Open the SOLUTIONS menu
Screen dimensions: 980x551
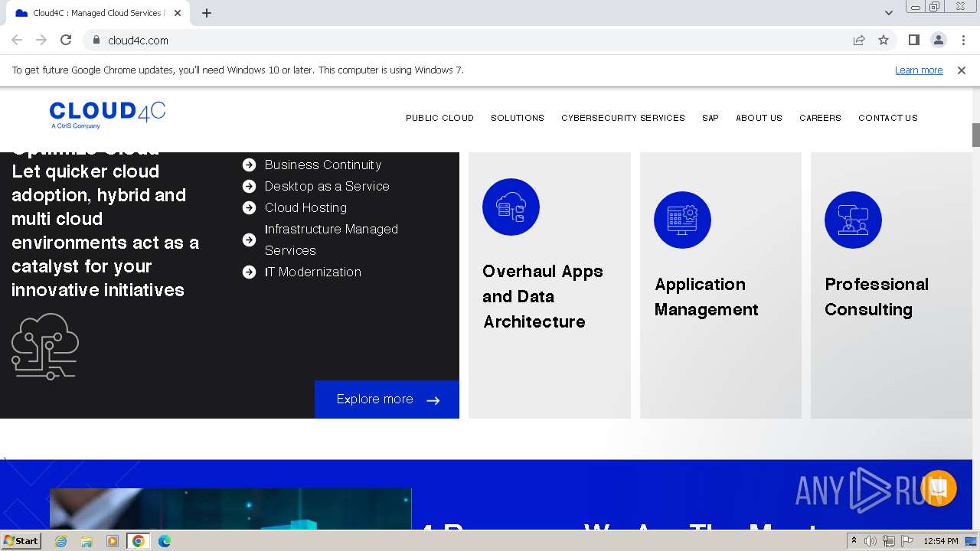518,118
